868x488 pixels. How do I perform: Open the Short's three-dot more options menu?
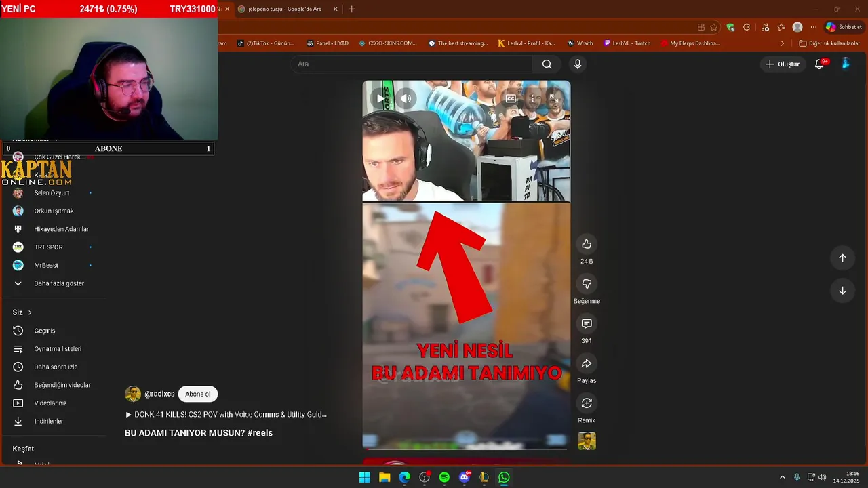click(532, 98)
